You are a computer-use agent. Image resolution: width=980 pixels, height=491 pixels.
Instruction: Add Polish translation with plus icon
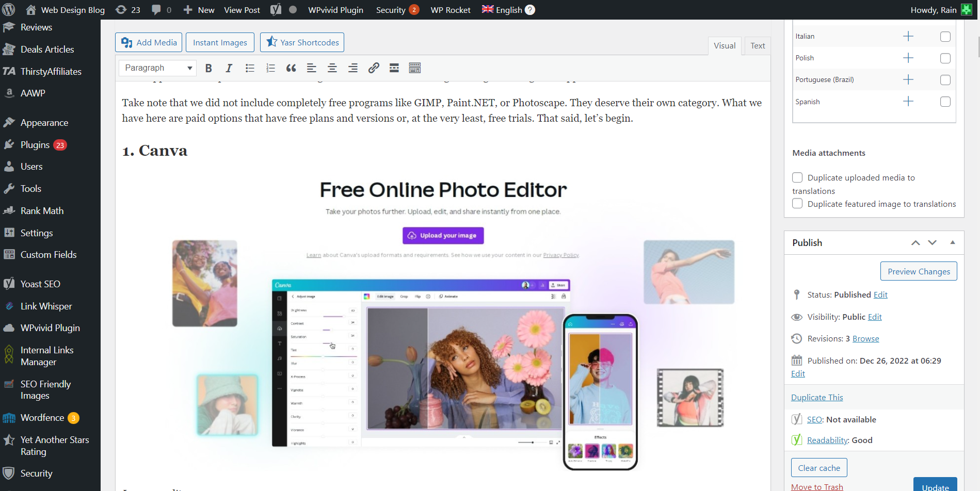pyautogui.click(x=908, y=58)
